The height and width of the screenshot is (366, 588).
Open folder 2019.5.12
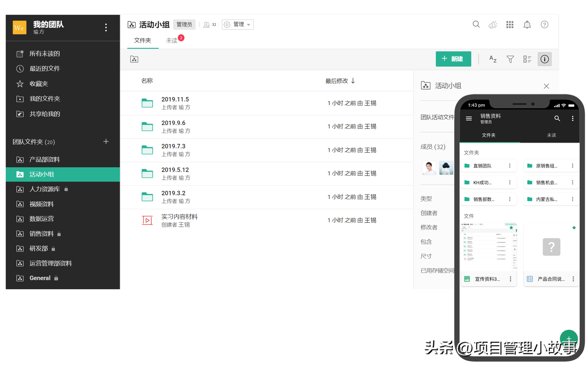tap(267, 174)
